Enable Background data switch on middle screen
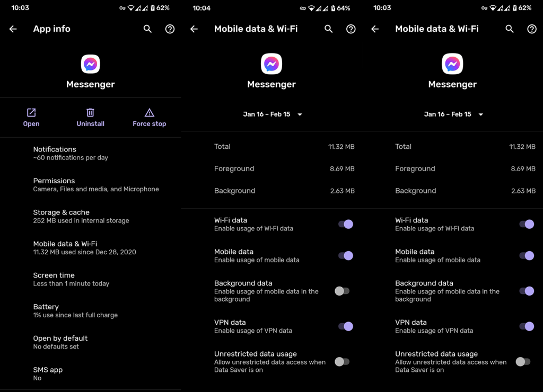This screenshot has width=543, height=392. 342,291
